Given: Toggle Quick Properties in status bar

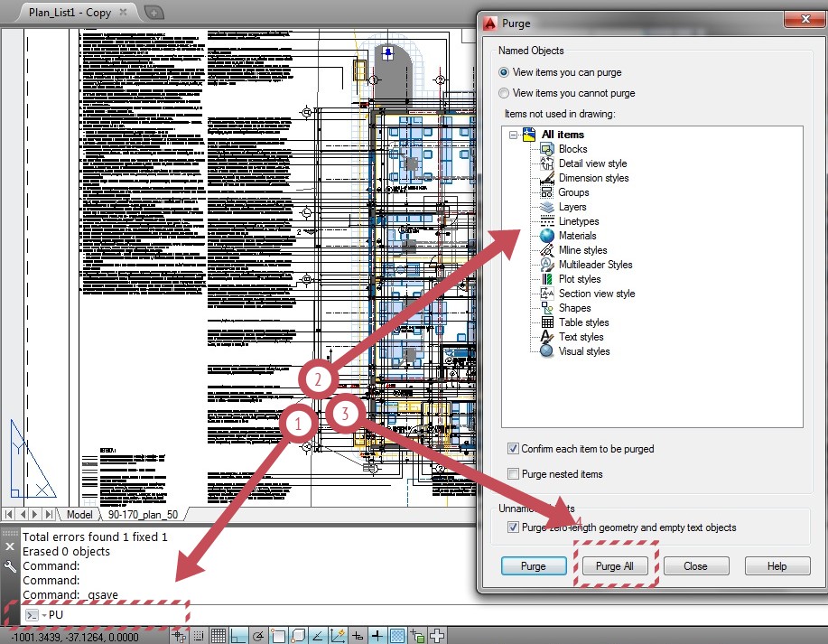Looking at the screenshot, I should [417, 636].
